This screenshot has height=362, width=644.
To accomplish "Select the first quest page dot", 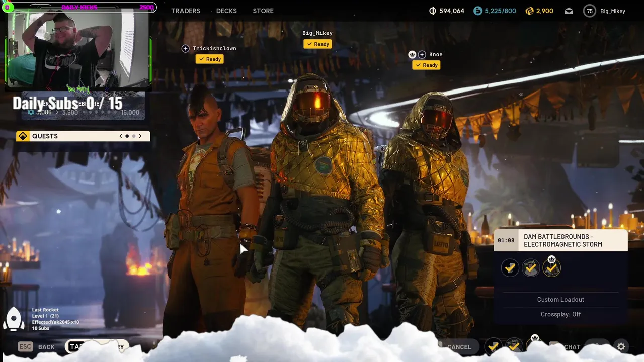I will [x=127, y=136].
